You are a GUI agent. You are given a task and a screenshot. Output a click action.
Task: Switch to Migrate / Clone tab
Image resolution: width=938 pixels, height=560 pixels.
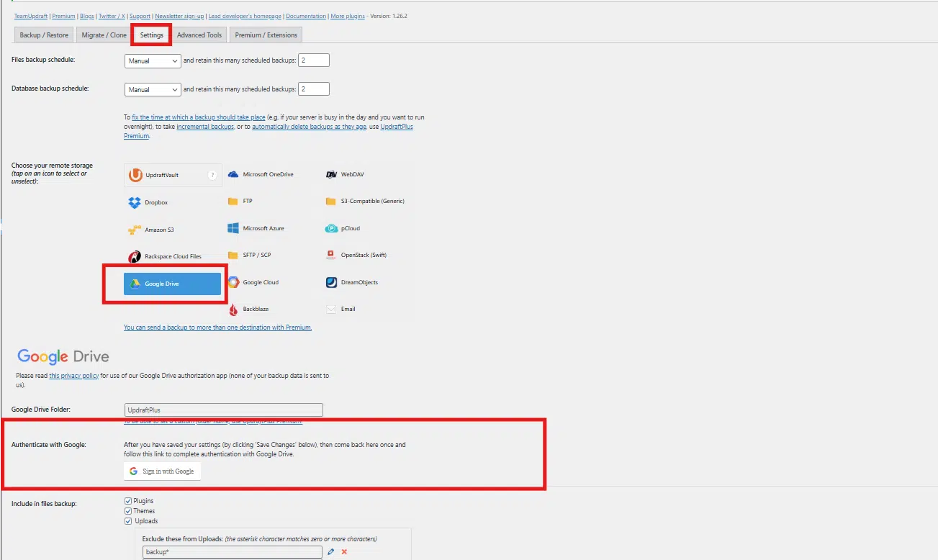(104, 35)
